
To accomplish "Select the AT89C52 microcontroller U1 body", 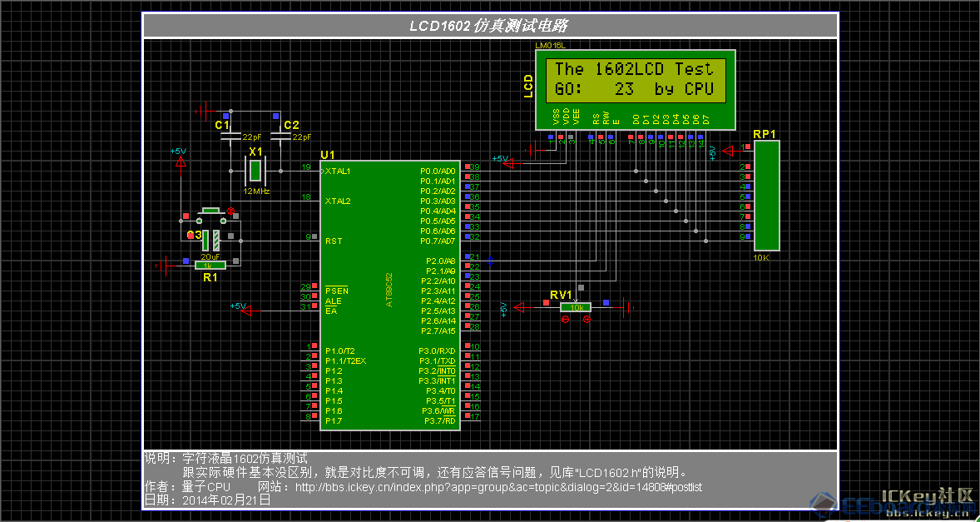I will (390, 295).
